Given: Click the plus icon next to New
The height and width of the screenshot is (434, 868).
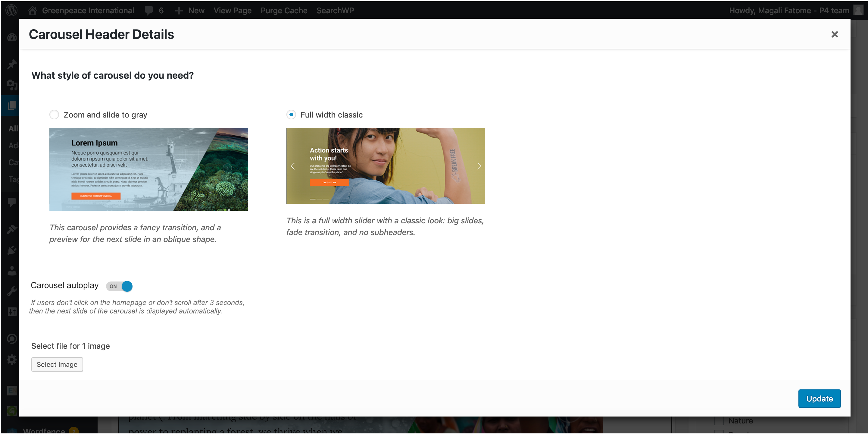Looking at the screenshot, I should (x=179, y=11).
